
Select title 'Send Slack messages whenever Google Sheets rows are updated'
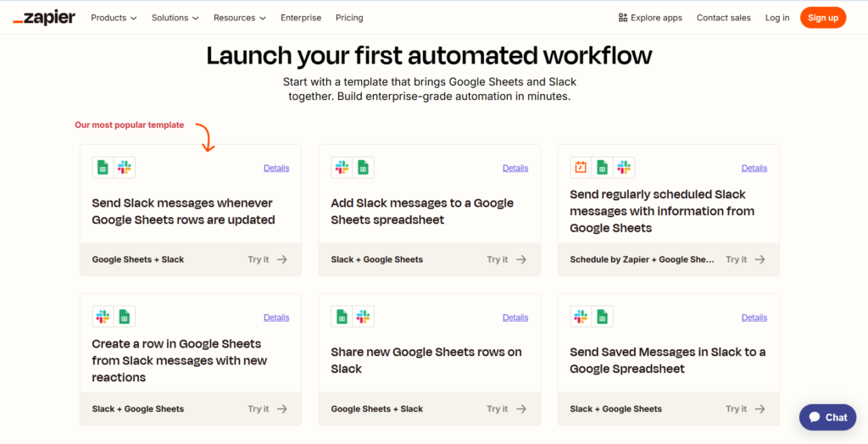pyautogui.click(x=183, y=212)
